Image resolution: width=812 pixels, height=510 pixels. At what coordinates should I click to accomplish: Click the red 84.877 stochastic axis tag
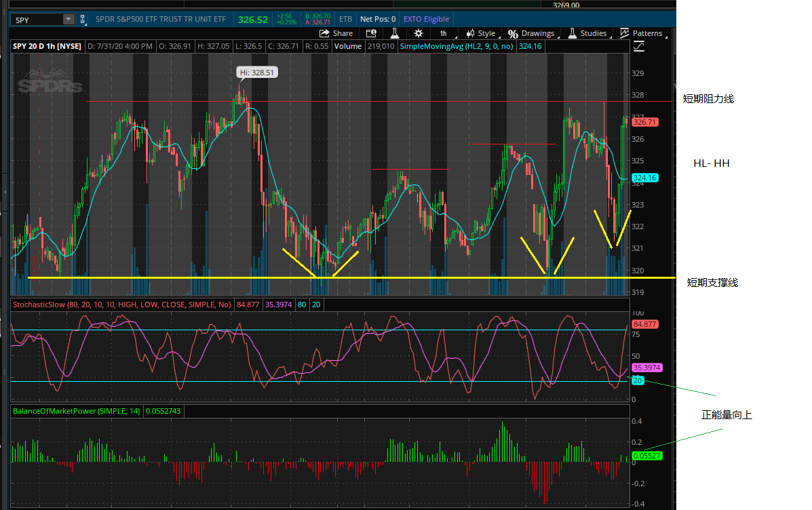click(x=644, y=324)
